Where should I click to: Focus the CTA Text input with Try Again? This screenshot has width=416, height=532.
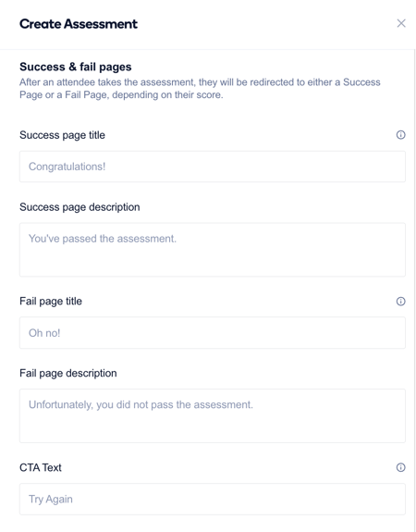coord(213,499)
